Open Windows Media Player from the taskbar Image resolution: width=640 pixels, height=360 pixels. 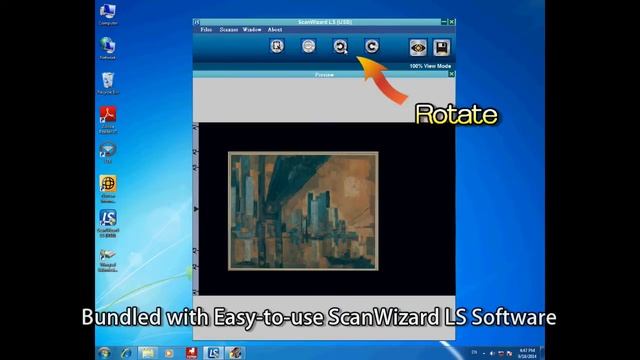click(169, 353)
